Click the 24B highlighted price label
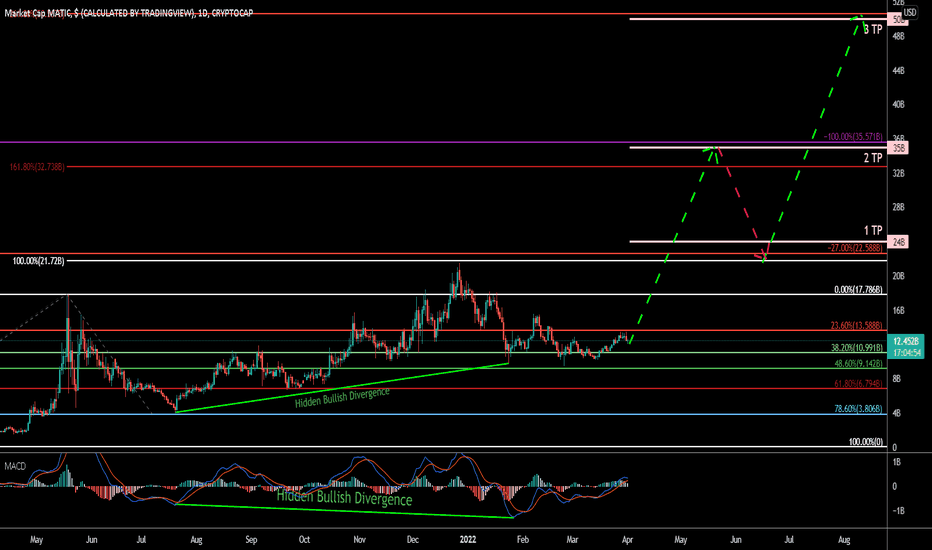932x550 pixels. point(898,242)
